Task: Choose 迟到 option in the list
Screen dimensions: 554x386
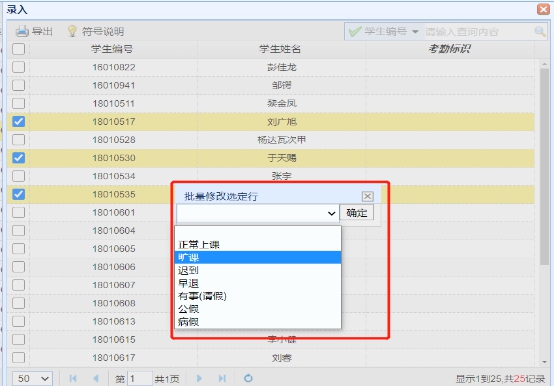Action: [x=258, y=271]
